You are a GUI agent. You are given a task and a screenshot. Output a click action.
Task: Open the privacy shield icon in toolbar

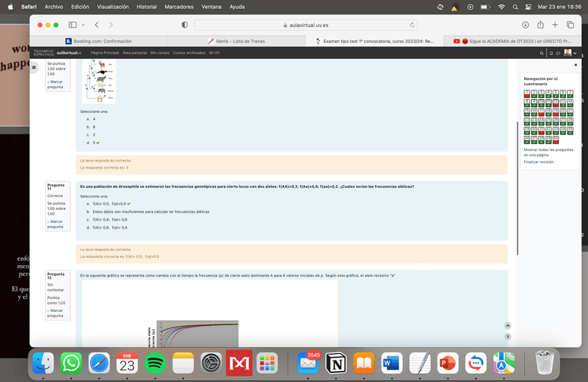[184, 25]
